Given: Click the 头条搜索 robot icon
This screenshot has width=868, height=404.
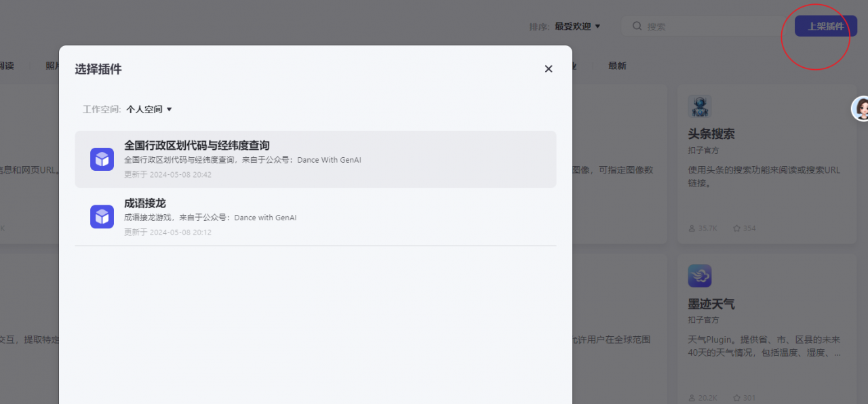Looking at the screenshot, I should click(700, 106).
